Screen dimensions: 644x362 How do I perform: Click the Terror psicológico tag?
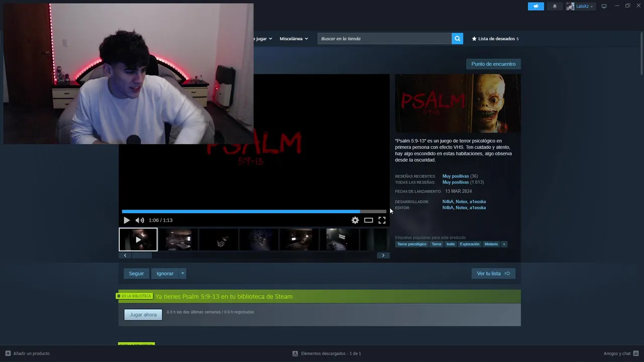pos(412,244)
